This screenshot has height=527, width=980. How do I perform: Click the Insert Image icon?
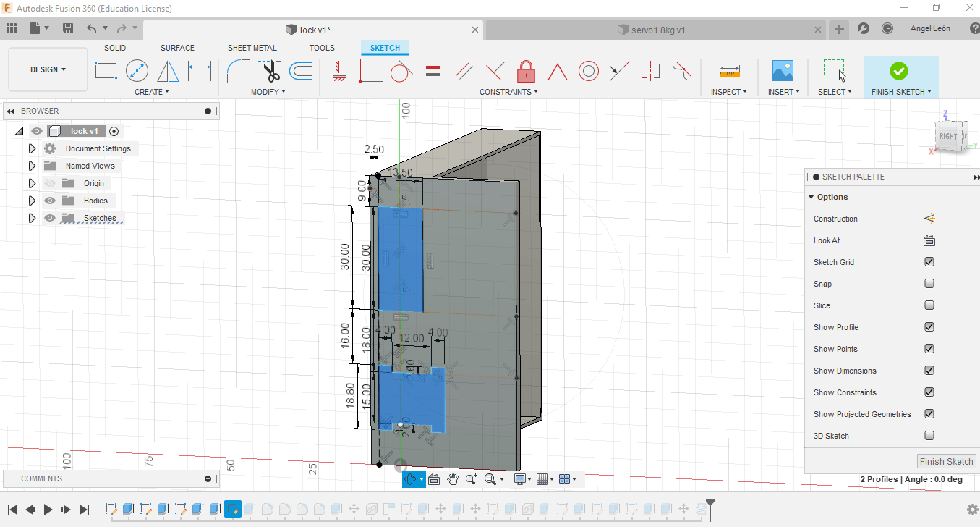[783, 71]
